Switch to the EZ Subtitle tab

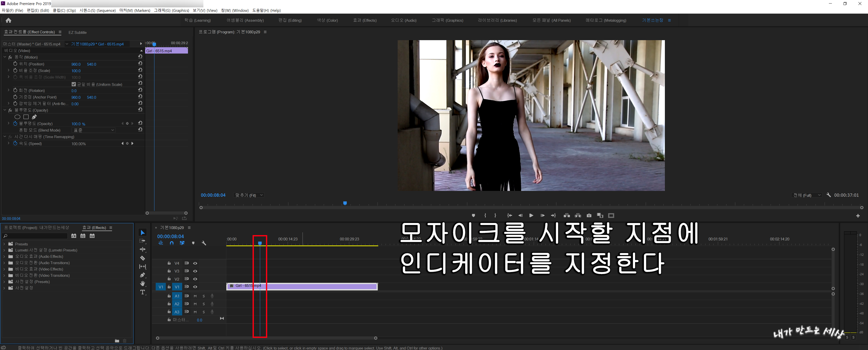tap(77, 32)
